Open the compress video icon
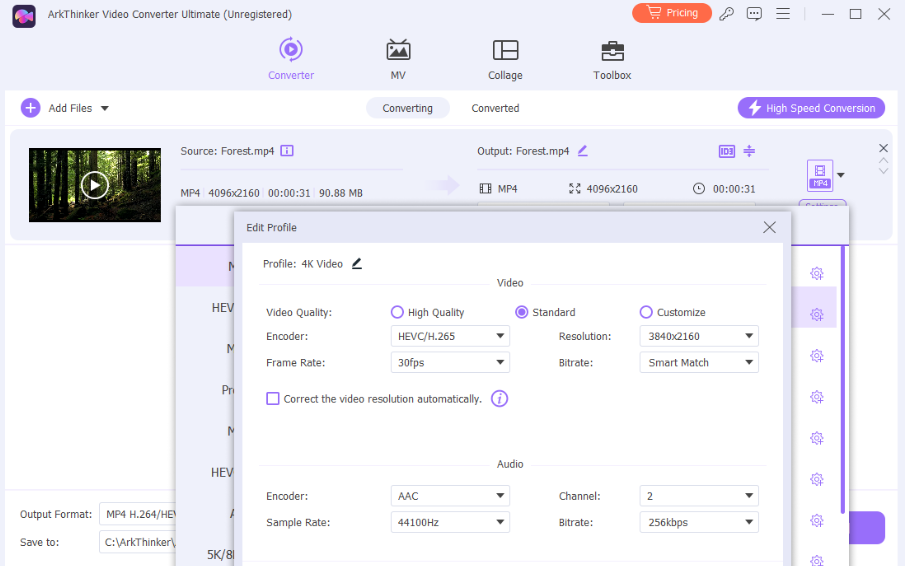This screenshot has height=566, width=905. (x=749, y=151)
